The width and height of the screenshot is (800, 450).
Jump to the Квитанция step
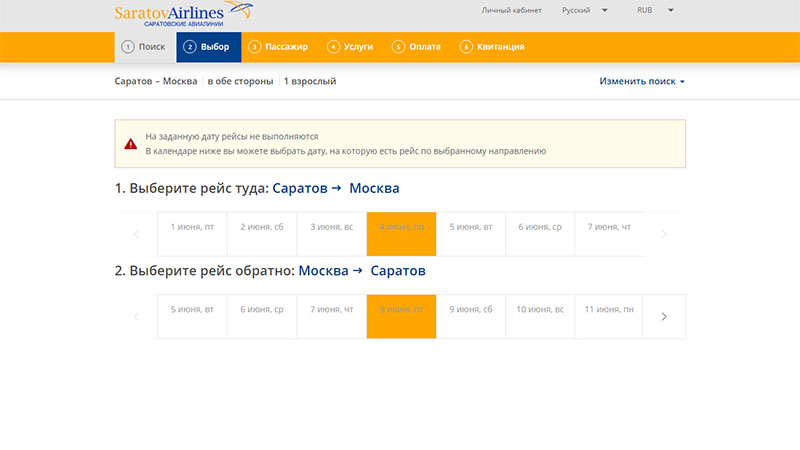pos(492,47)
